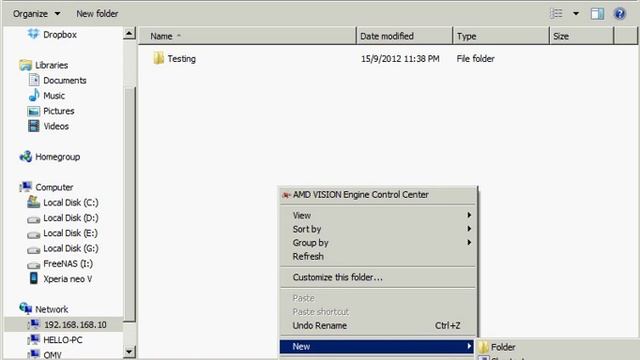This screenshot has width=640, height=360.
Task: Open the Sort by submenu
Action: 378,229
